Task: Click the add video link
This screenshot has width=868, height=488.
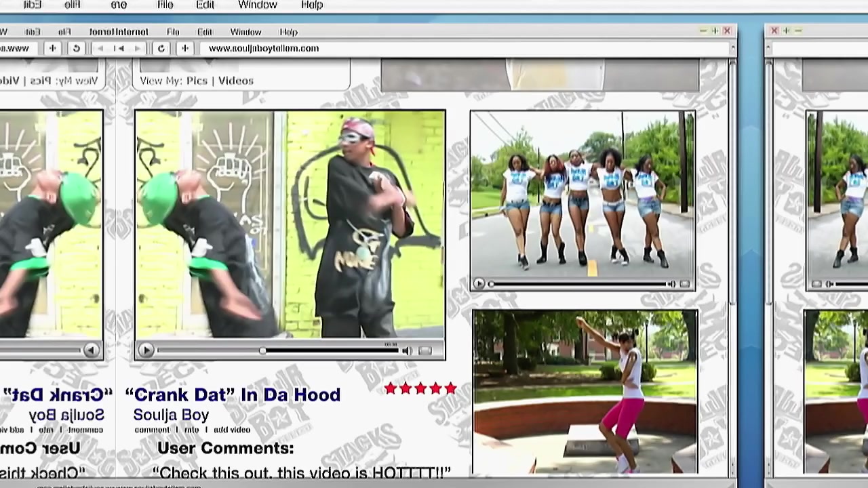Action: [232, 430]
